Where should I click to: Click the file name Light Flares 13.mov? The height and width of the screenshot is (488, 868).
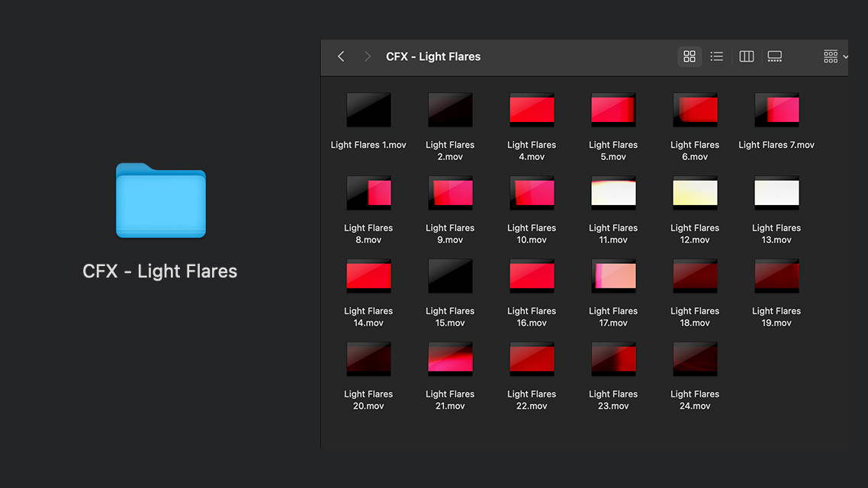[776, 233]
